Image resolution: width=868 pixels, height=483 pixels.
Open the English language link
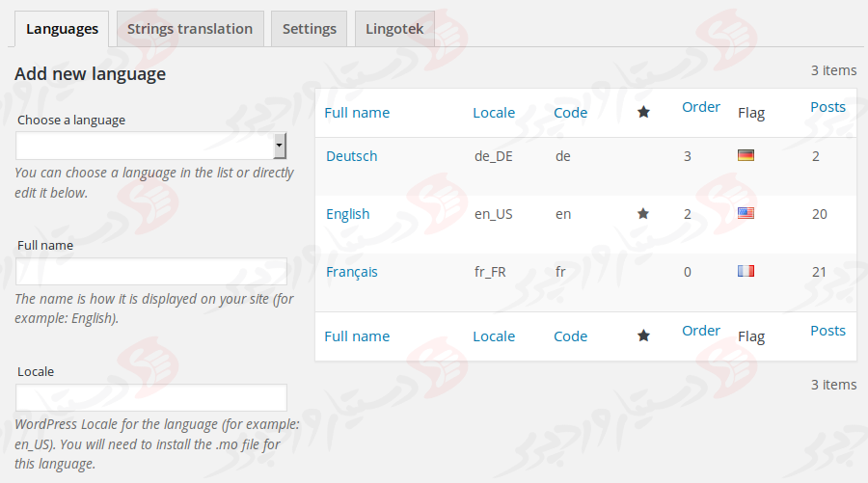(347, 214)
